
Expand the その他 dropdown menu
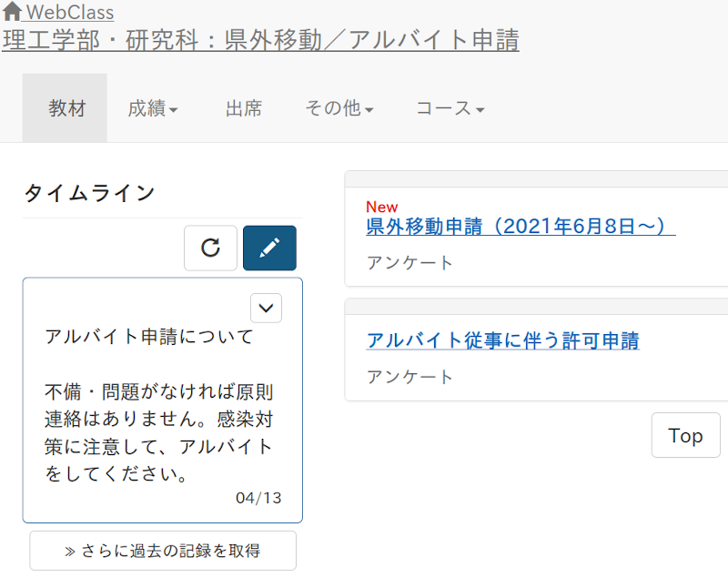click(339, 108)
